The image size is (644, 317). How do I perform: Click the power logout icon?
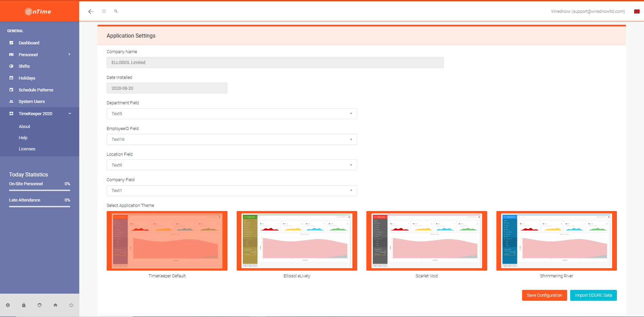click(x=71, y=305)
